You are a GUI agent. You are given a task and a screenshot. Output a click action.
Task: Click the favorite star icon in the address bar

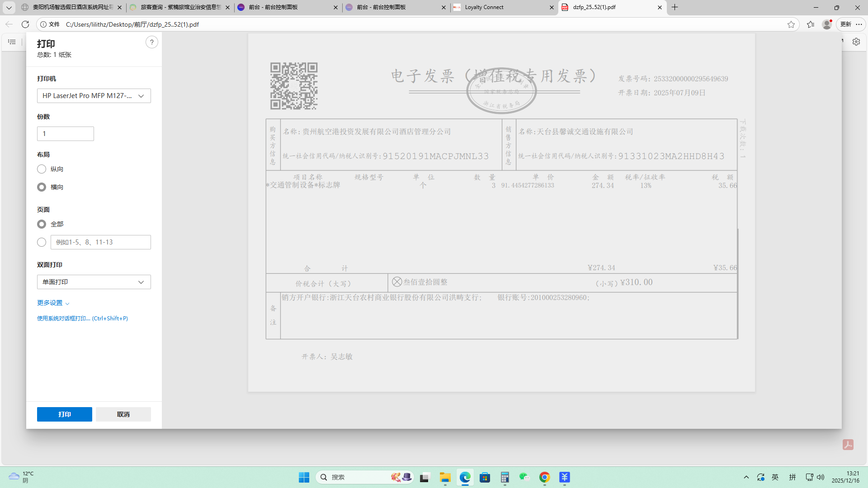point(791,24)
